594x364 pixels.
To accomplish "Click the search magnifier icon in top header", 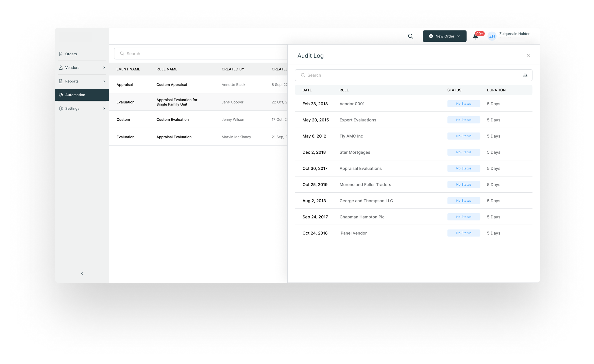I will pyautogui.click(x=411, y=36).
